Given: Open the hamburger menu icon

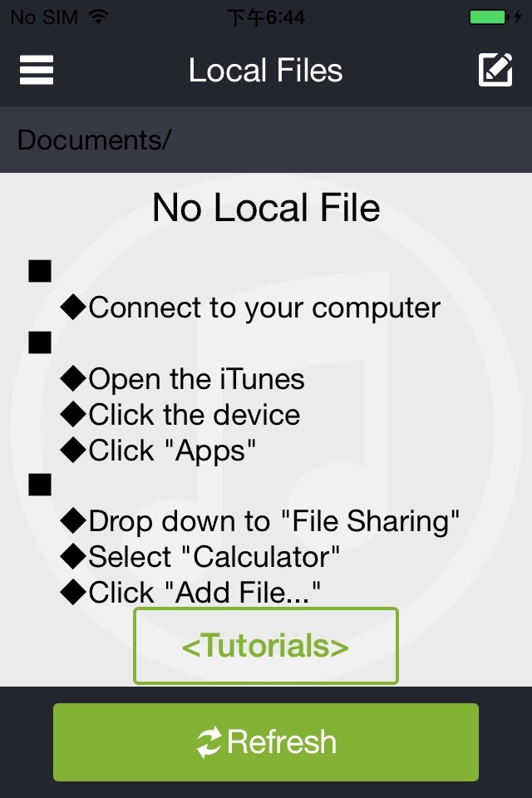Looking at the screenshot, I should [x=36, y=70].
